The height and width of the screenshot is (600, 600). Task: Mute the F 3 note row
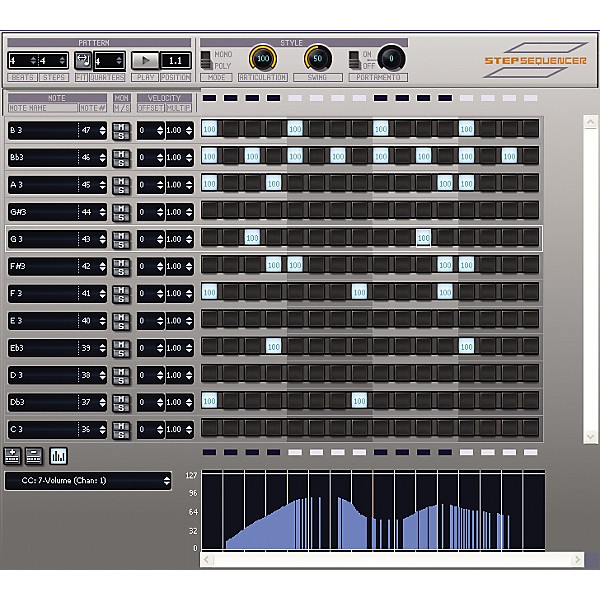[x=121, y=290]
